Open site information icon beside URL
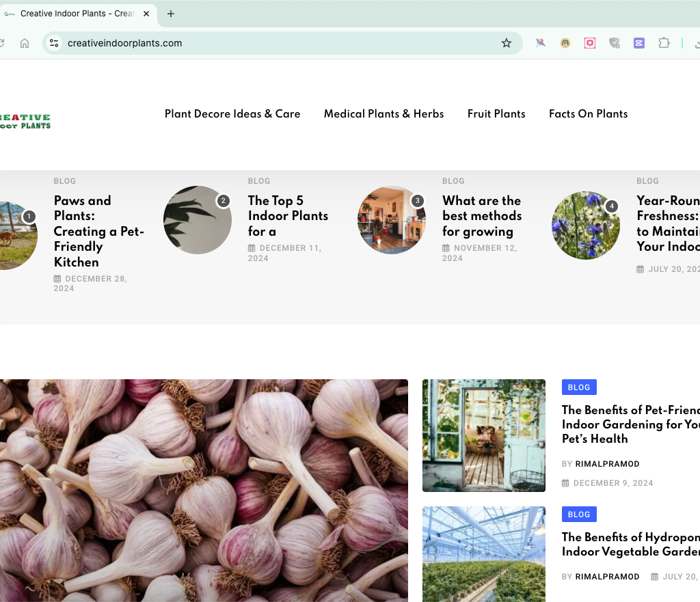Screen dimensions: 700x602 54,43
